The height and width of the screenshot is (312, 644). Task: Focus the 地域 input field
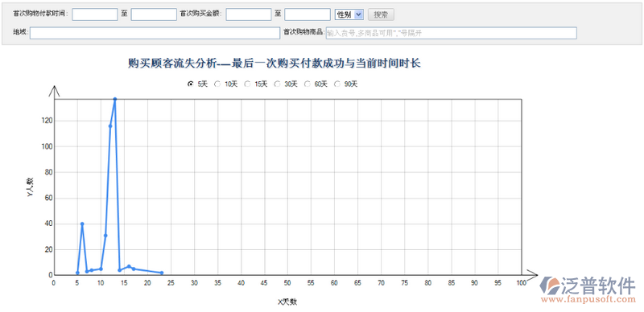coord(155,33)
